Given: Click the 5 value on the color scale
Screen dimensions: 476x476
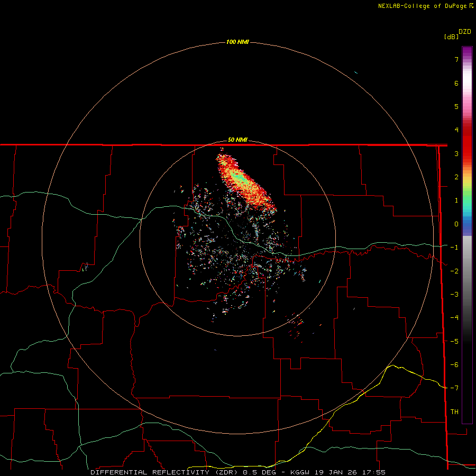Looking at the screenshot, I should [x=456, y=106].
